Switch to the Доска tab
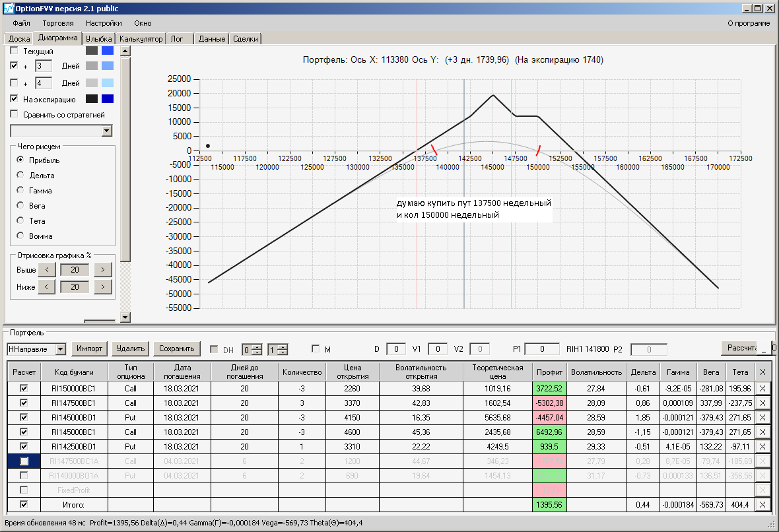This screenshot has width=779, height=532. click(19, 39)
